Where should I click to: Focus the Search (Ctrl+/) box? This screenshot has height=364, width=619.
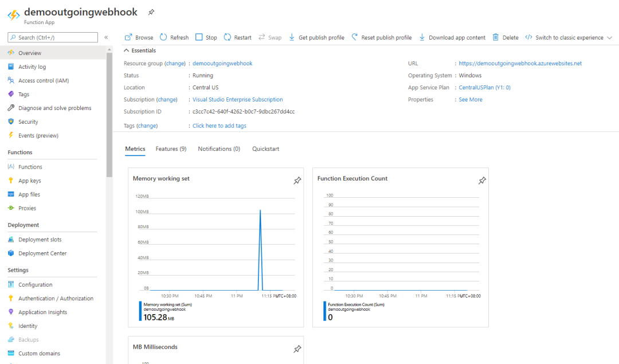tap(53, 37)
